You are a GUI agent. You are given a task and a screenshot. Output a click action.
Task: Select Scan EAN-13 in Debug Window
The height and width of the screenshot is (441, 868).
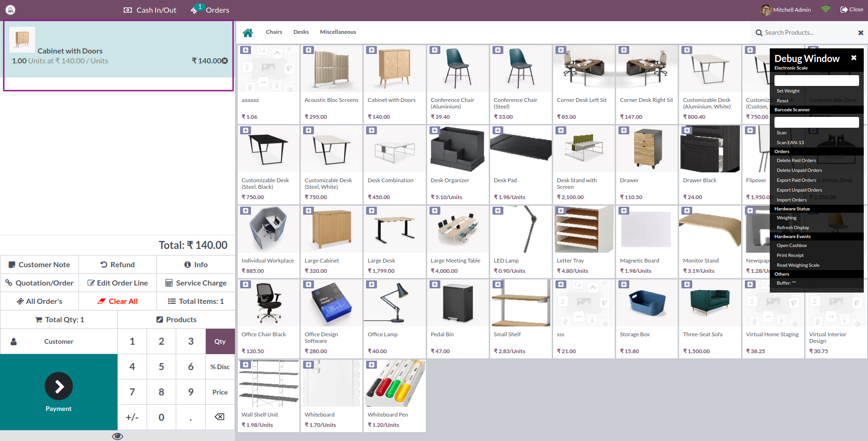(790, 142)
